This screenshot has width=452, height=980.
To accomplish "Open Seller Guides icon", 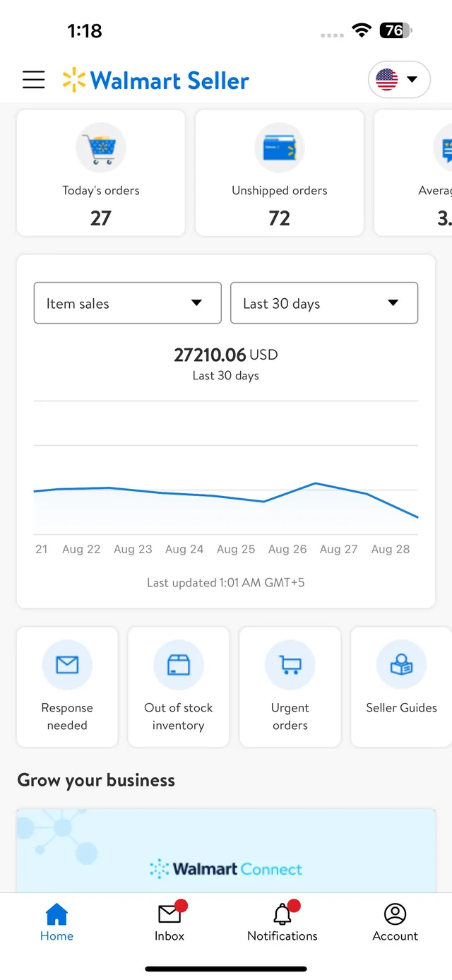I will 401,665.
